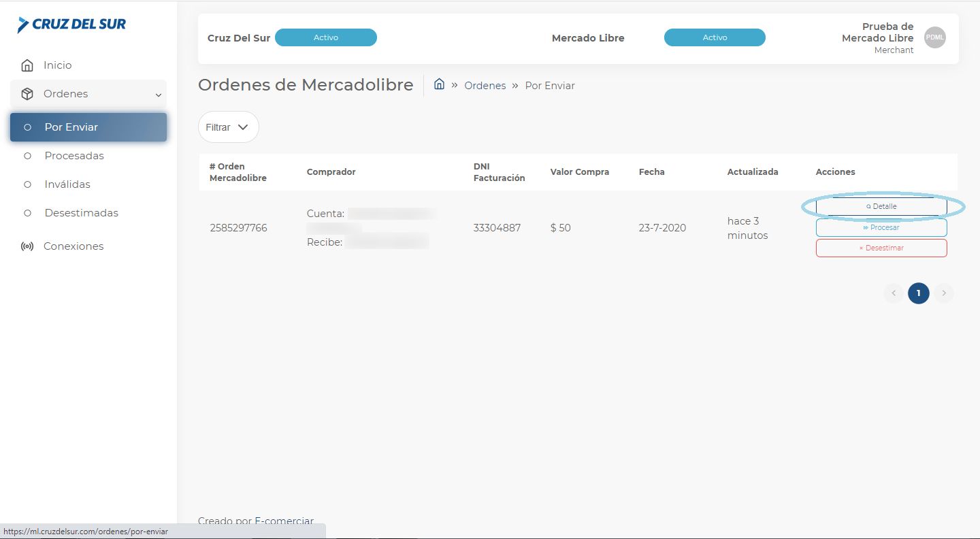Click the Detalle button for order
The image size is (980, 539).
pyautogui.click(x=881, y=206)
